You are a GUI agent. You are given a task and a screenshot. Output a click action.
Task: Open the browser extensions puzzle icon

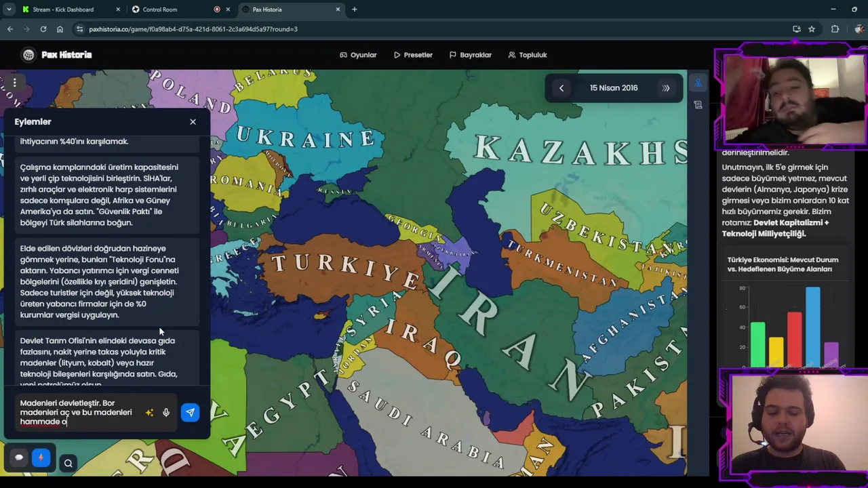click(835, 29)
